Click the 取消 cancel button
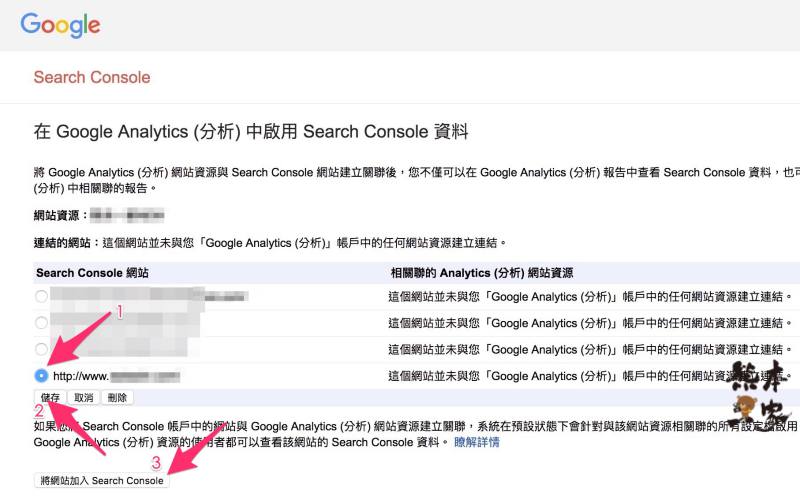This screenshot has height=500, width=800. coord(84,397)
